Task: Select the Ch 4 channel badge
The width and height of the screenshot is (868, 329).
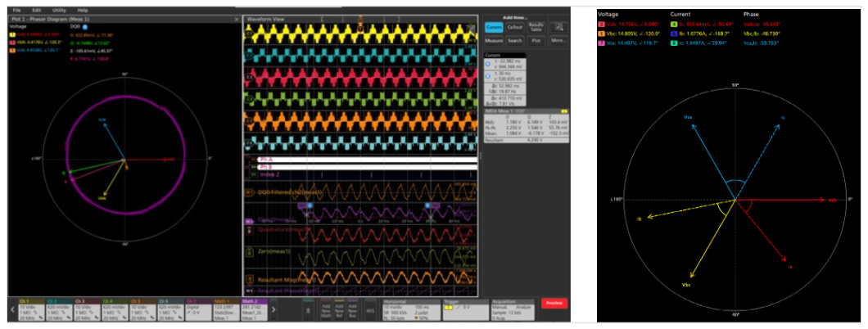Action: (114, 309)
